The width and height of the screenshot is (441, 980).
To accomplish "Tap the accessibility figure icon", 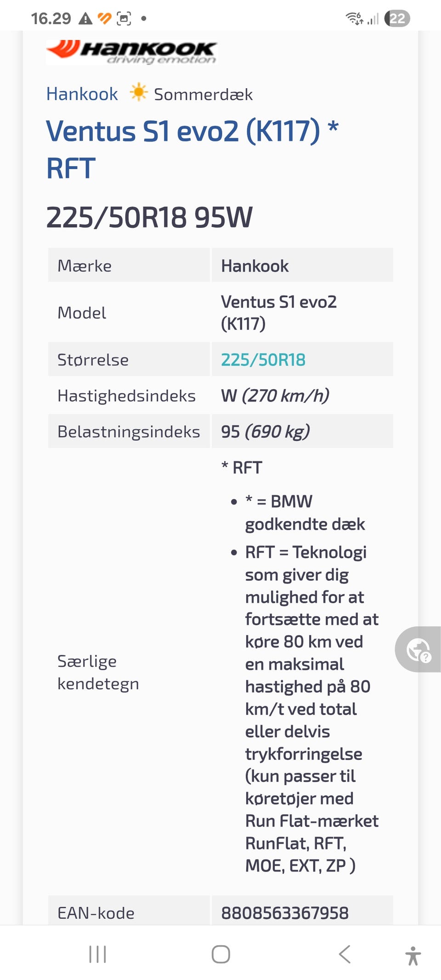I will 413,956.
